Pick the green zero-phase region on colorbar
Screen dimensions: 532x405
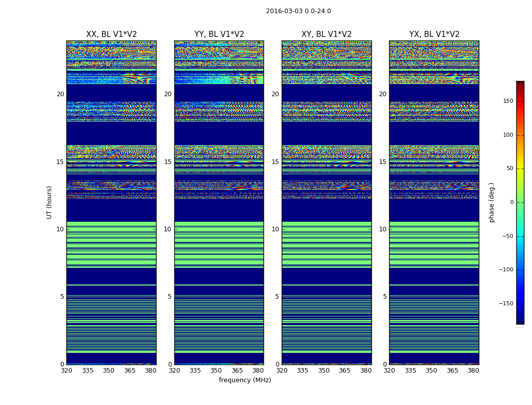tap(520, 202)
